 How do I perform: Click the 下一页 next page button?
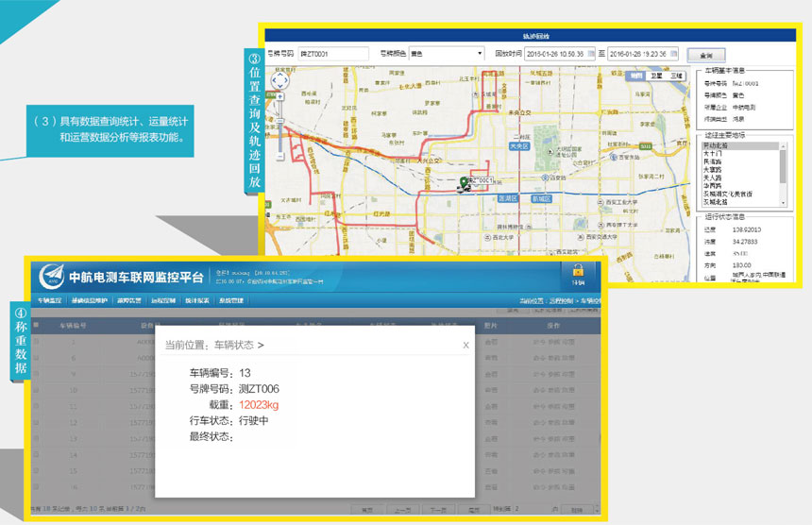(438, 510)
